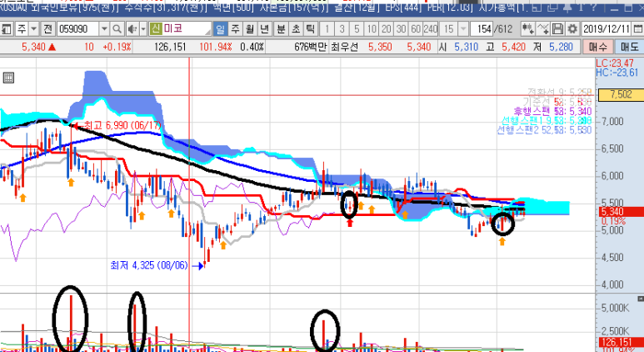Image resolution: width=644 pixels, height=352 pixels.
Task: Search stock with the magnifier icon
Action: (117, 29)
